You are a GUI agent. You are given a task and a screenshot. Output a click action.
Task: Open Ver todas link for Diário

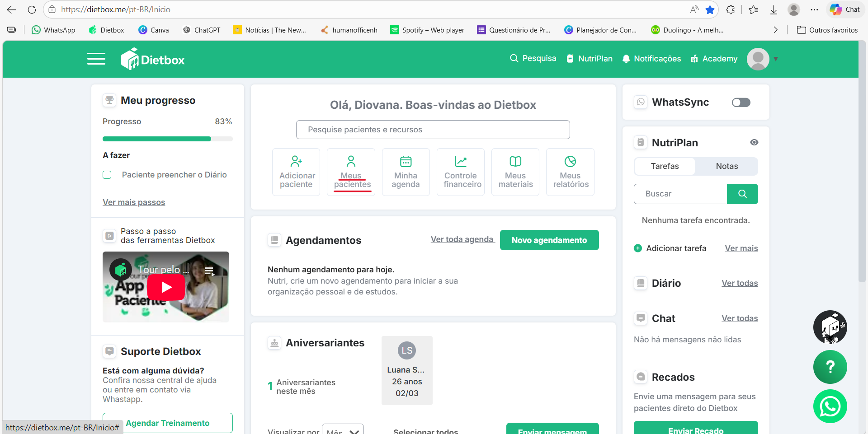click(x=740, y=283)
